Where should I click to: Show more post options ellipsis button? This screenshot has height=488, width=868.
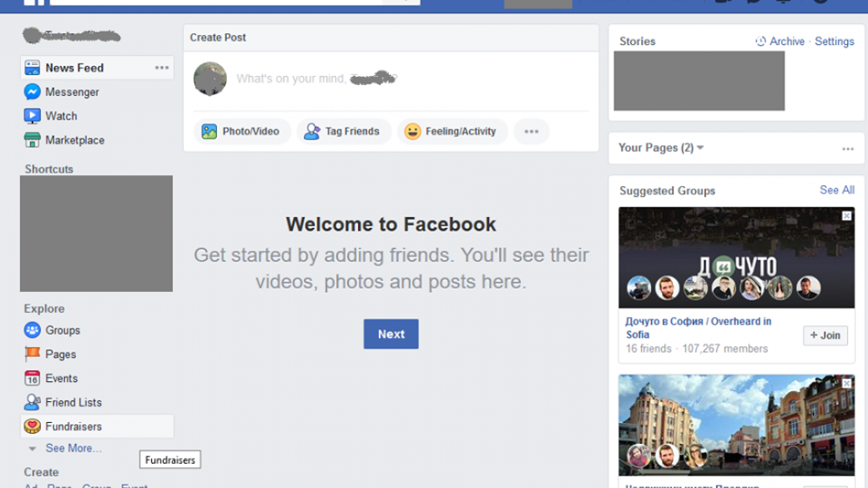(x=532, y=132)
